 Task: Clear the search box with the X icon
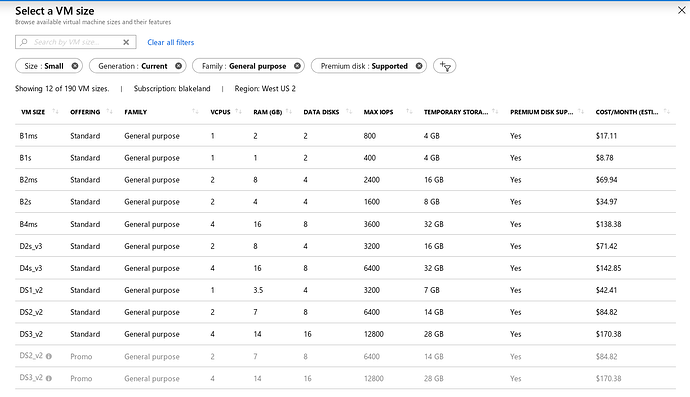[126, 42]
